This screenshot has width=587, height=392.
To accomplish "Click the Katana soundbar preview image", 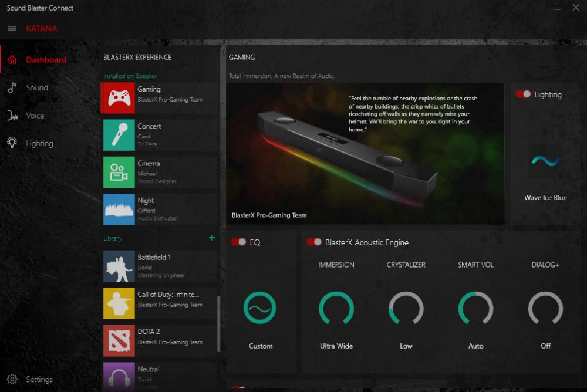I will pyautogui.click(x=365, y=154).
